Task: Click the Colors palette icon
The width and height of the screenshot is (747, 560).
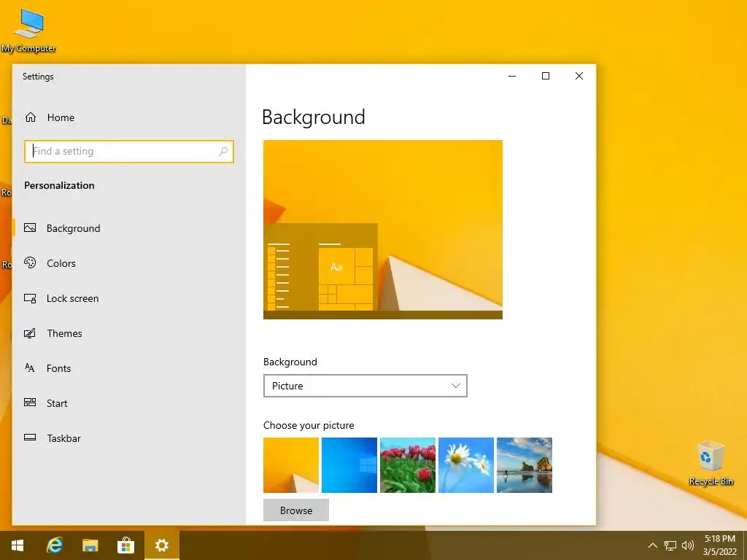Action: [30, 262]
